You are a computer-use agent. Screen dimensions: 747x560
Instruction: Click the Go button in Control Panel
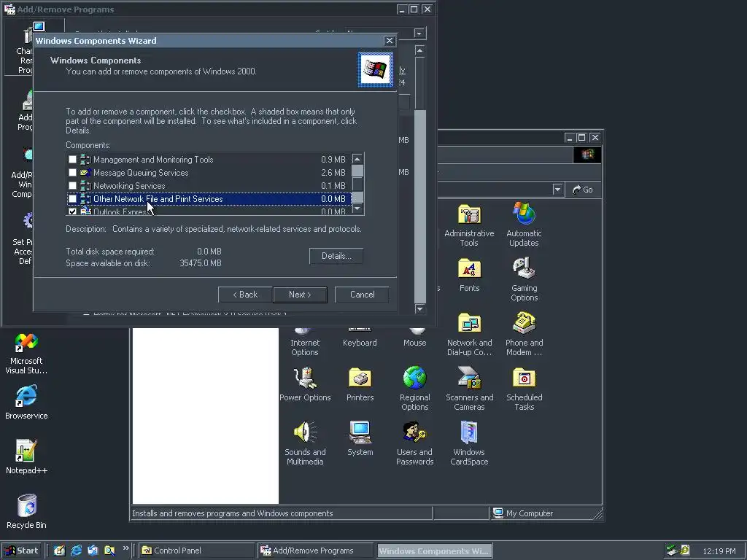pyautogui.click(x=583, y=190)
